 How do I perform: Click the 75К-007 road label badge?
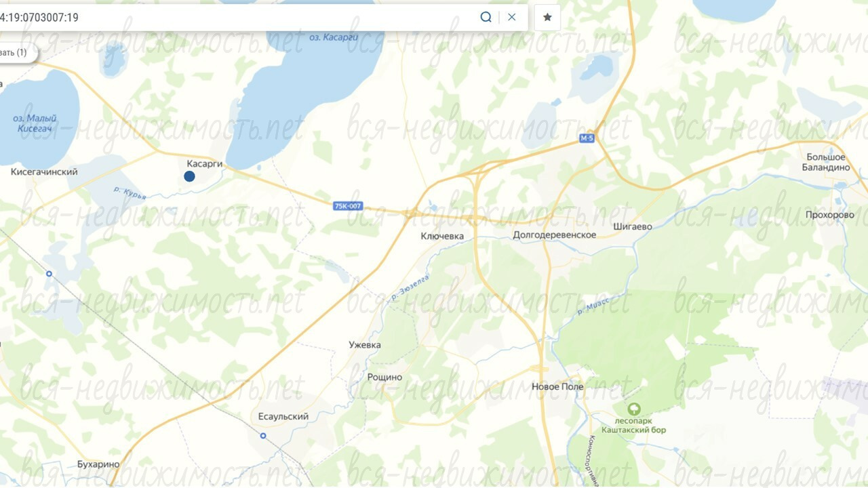tap(348, 206)
